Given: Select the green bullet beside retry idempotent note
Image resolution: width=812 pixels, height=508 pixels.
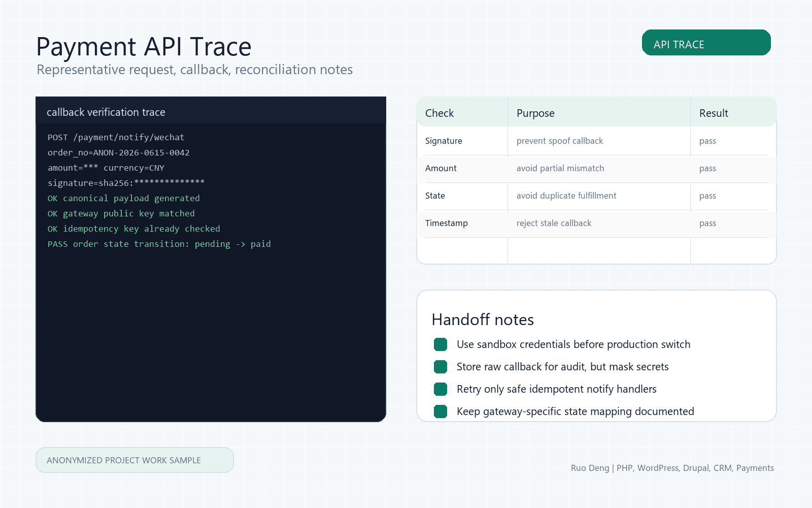Looking at the screenshot, I should point(441,389).
